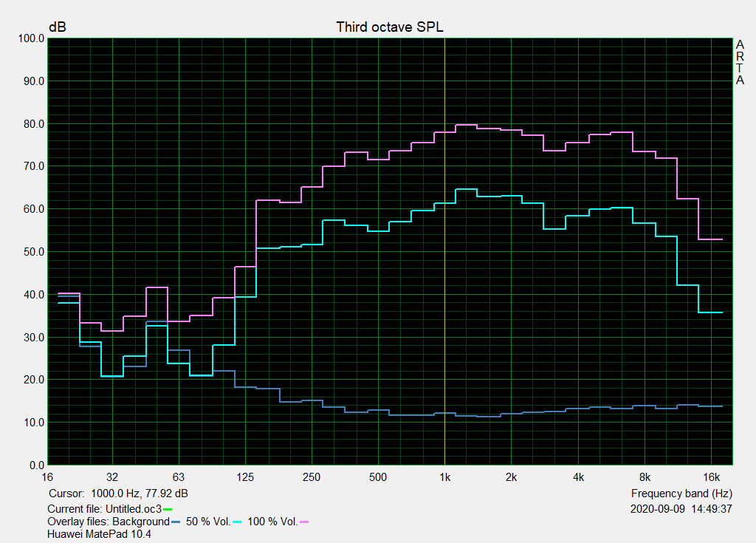Click the '125' frequency axis label
Viewport: 756px width, 543px height.
tap(245, 477)
